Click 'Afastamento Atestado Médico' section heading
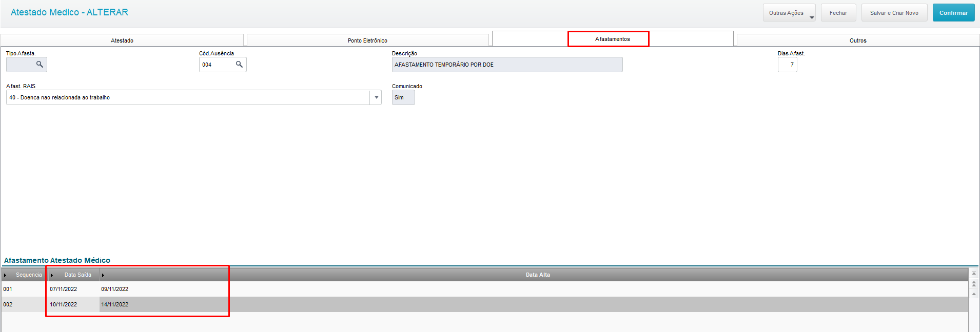Image resolution: width=980 pixels, height=332 pixels. tap(57, 260)
